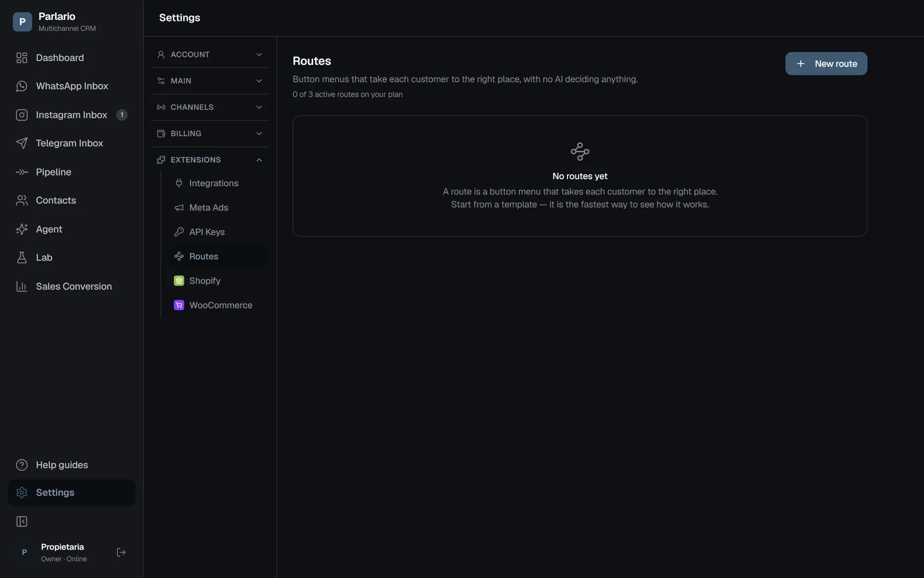924x578 pixels.
Task: Click the "Multichannel CRM" subtitle
Action: click(x=67, y=28)
